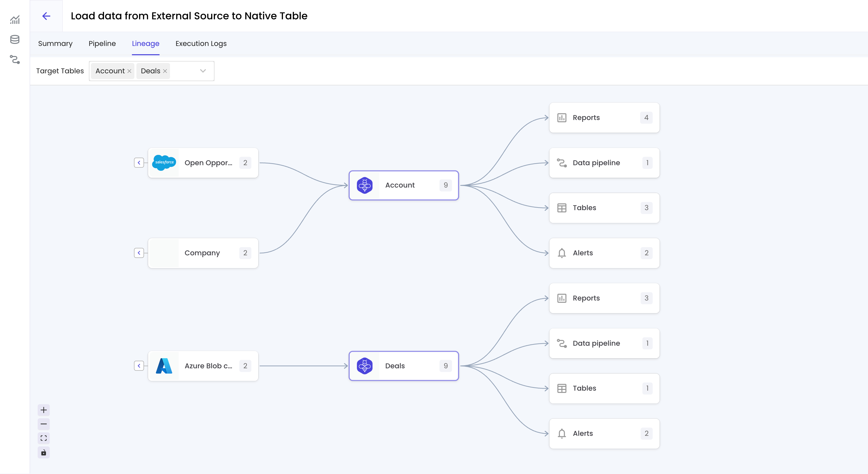Viewport: 868px width, 474px height.
Task: Collapse upstream of the Company node
Action: coord(139,253)
